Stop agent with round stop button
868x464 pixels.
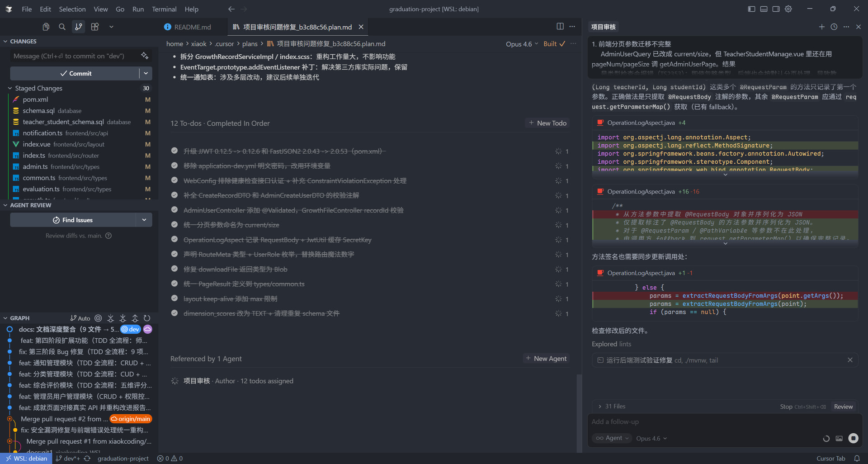click(x=853, y=438)
